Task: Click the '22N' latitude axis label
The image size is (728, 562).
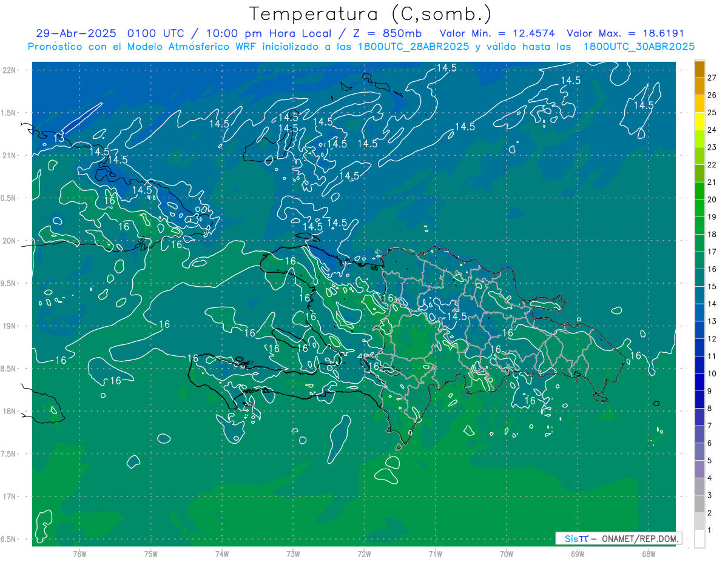Action: 10,70
